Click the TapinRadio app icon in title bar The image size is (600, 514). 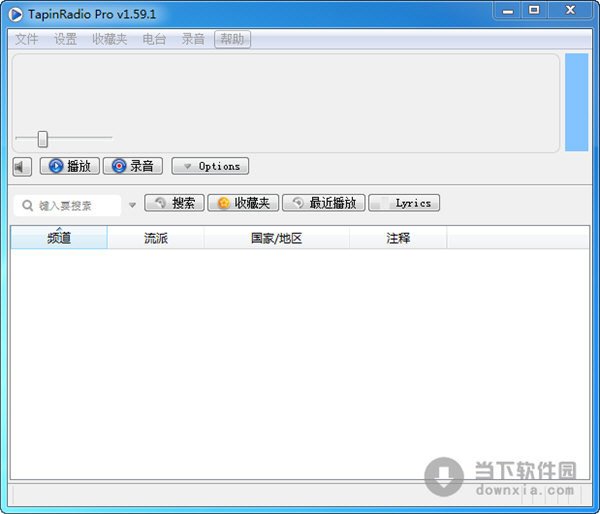16,15
